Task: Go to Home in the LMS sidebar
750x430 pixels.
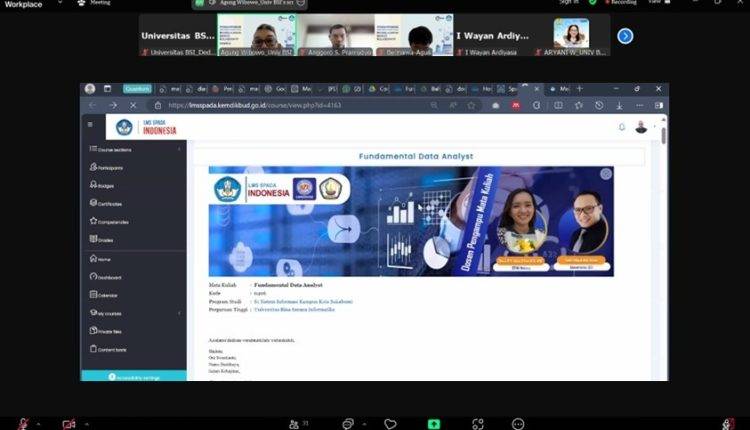Action: coord(100,259)
